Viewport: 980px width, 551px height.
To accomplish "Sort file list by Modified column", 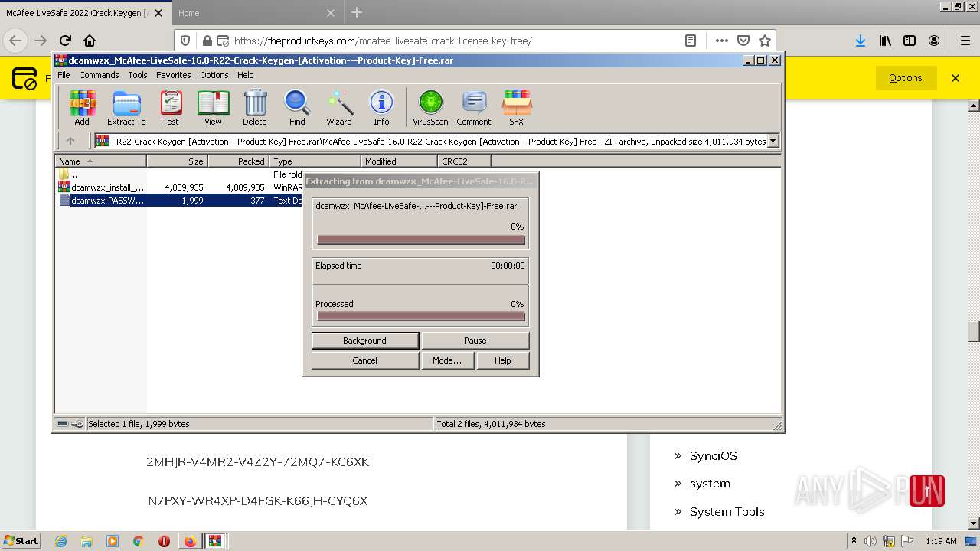I will click(399, 161).
